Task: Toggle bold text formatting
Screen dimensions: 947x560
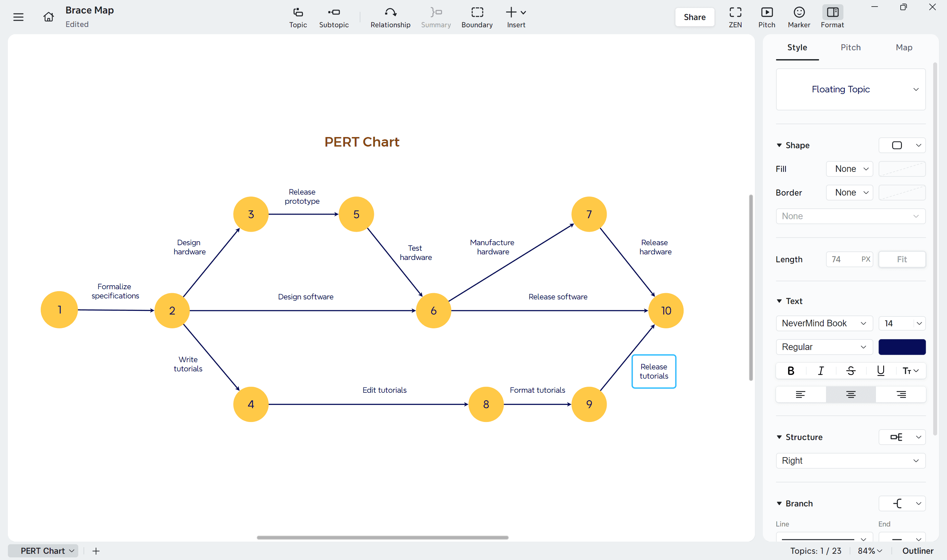Action: click(790, 371)
